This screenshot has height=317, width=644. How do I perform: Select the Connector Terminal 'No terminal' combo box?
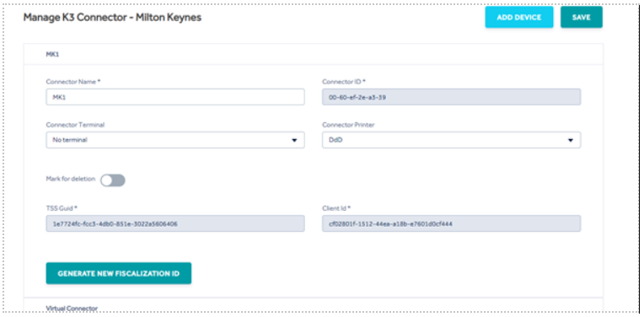175,140
